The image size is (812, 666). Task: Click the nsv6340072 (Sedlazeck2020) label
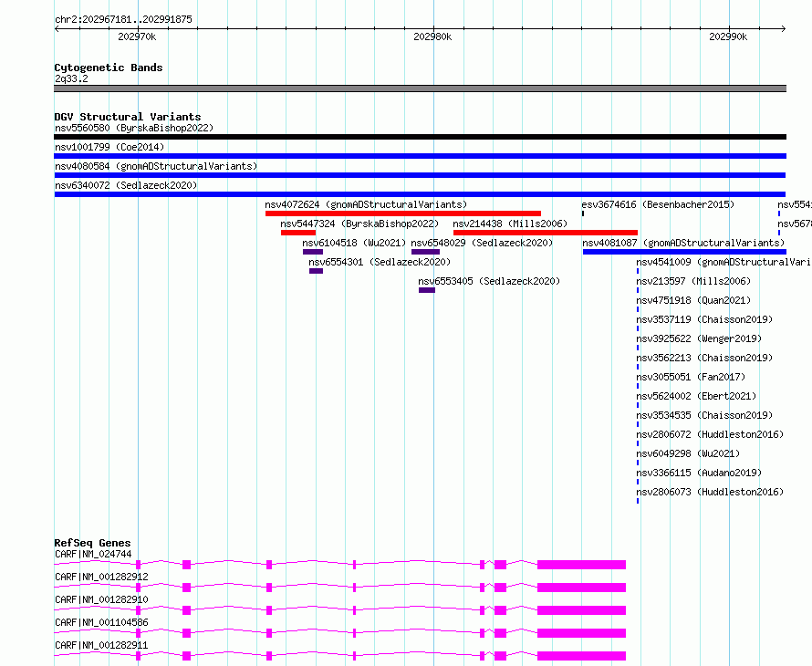click(x=126, y=185)
